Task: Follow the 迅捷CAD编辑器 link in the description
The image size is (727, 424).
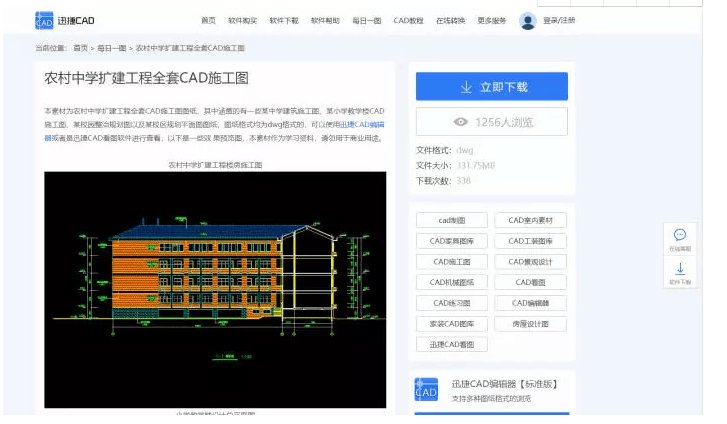Action: click(362, 124)
